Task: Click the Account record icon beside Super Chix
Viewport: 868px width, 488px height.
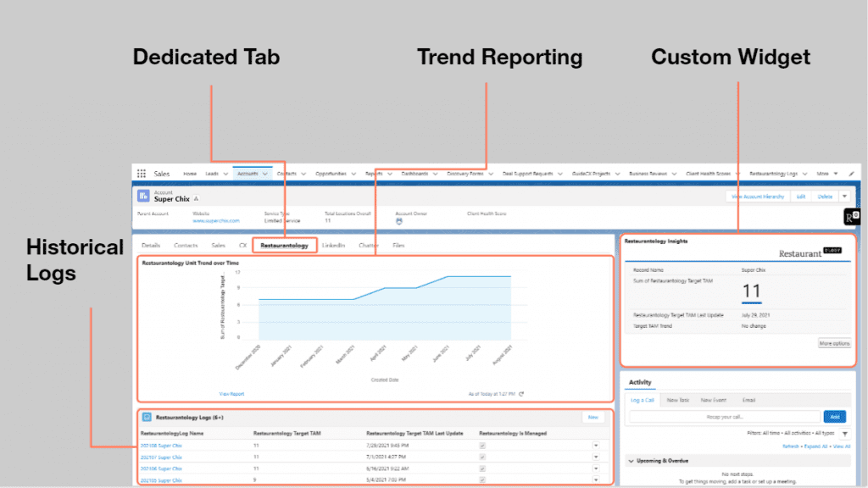Action: pos(143,196)
